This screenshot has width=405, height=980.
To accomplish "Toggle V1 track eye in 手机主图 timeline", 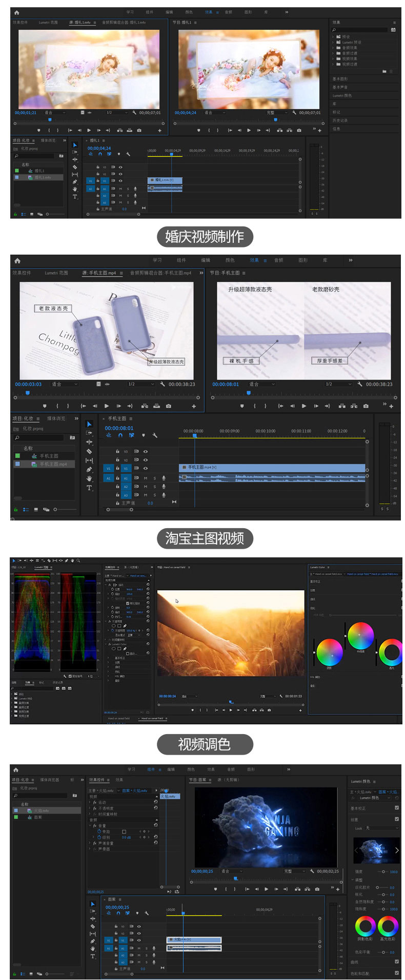I will [x=146, y=468].
